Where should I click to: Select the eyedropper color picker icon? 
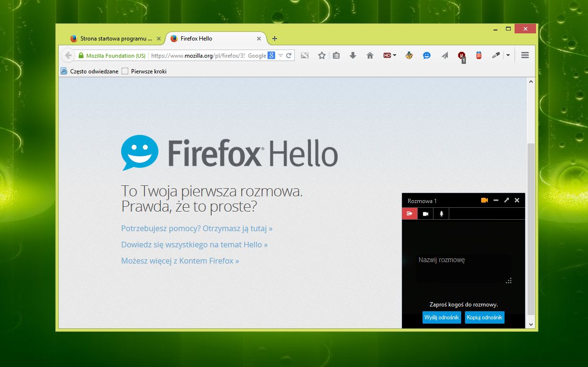(x=496, y=55)
